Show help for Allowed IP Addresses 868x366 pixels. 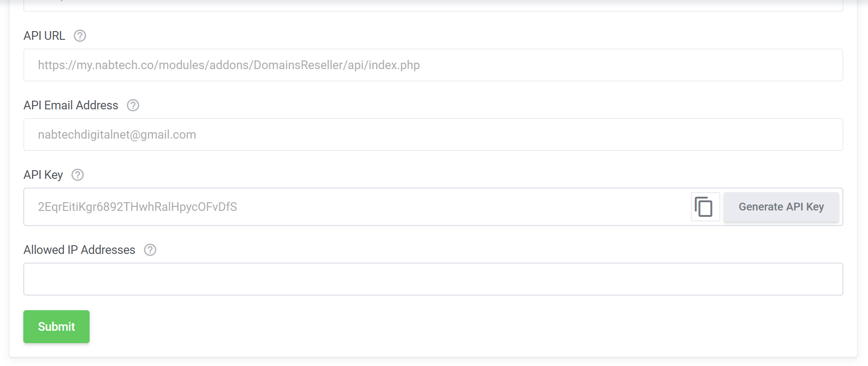[x=150, y=250]
